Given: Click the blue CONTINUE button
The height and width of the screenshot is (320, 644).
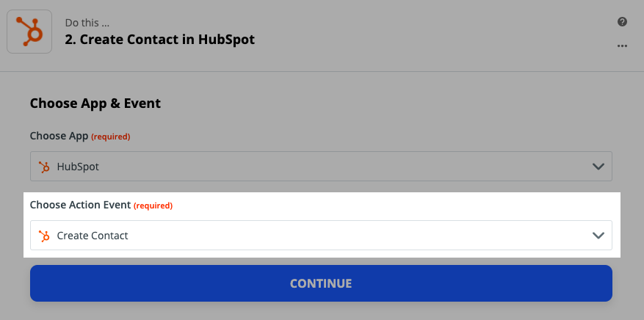Looking at the screenshot, I should (321, 283).
